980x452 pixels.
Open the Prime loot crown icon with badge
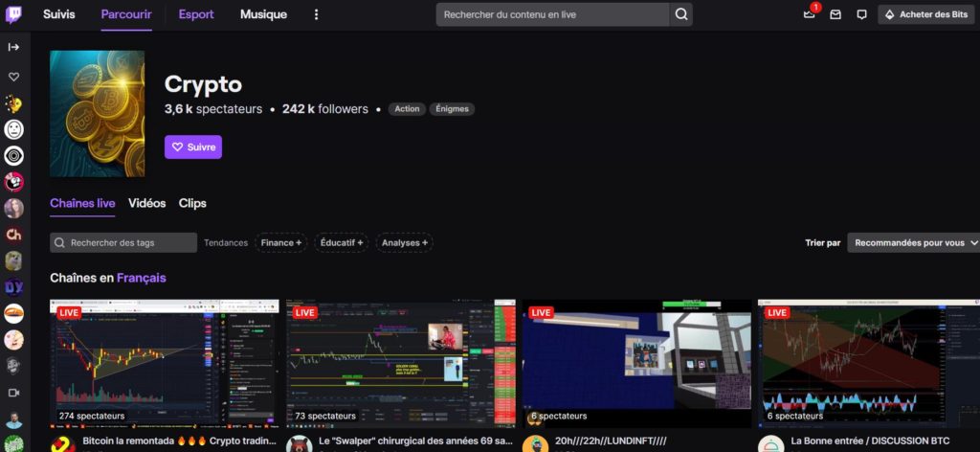point(810,14)
